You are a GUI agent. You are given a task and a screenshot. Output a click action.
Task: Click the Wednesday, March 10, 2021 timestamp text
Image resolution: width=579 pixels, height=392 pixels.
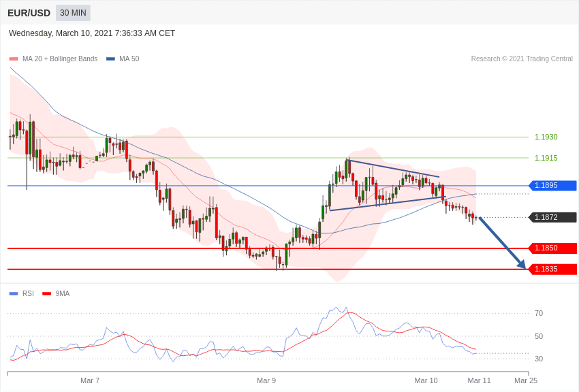(x=92, y=33)
